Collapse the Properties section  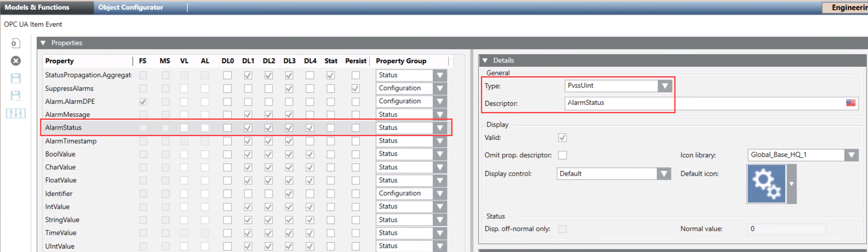pos(43,43)
